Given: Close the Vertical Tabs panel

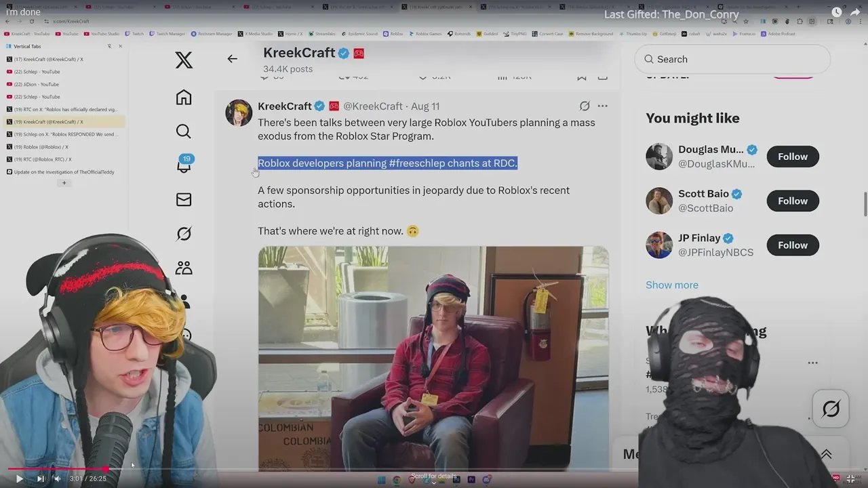Looking at the screenshot, I should pyautogui.click(x=120, y=46).
